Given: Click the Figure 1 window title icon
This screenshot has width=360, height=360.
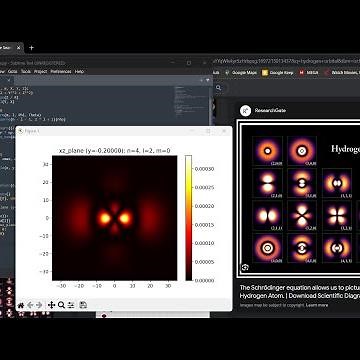Looking at the screenshot, I should click(x=21, y=131).
